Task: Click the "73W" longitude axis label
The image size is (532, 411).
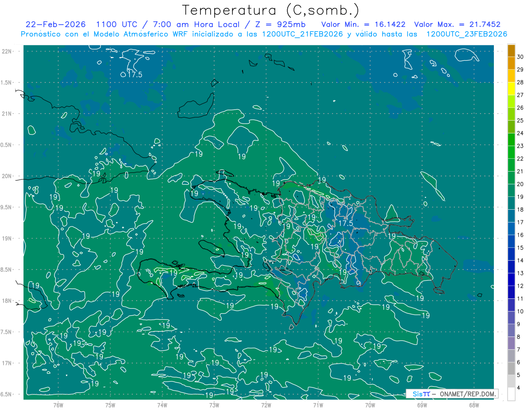Action: (x=214, y=405)
